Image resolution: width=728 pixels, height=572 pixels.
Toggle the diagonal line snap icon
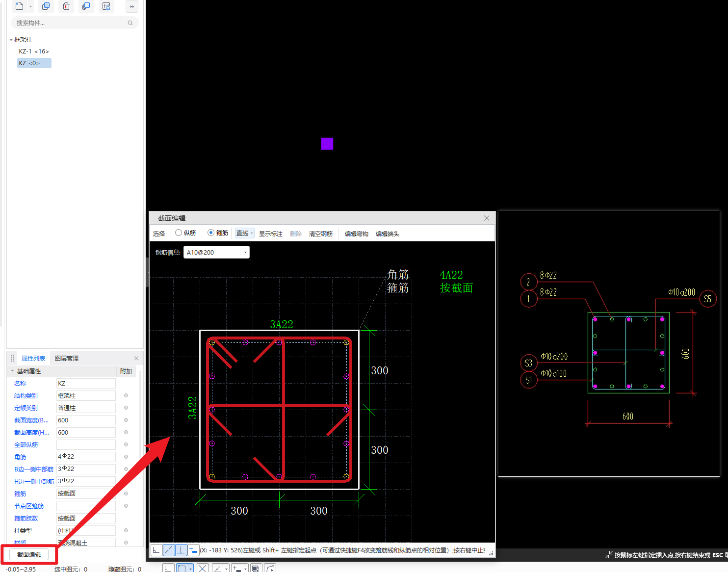coord(169,550)
